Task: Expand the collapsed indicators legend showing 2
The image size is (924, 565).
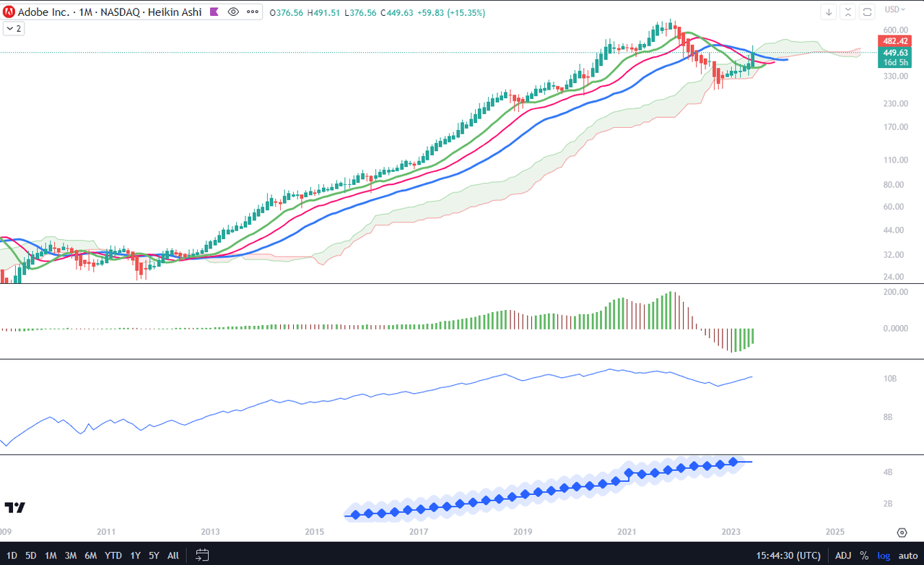Action: tap(14, 28)
